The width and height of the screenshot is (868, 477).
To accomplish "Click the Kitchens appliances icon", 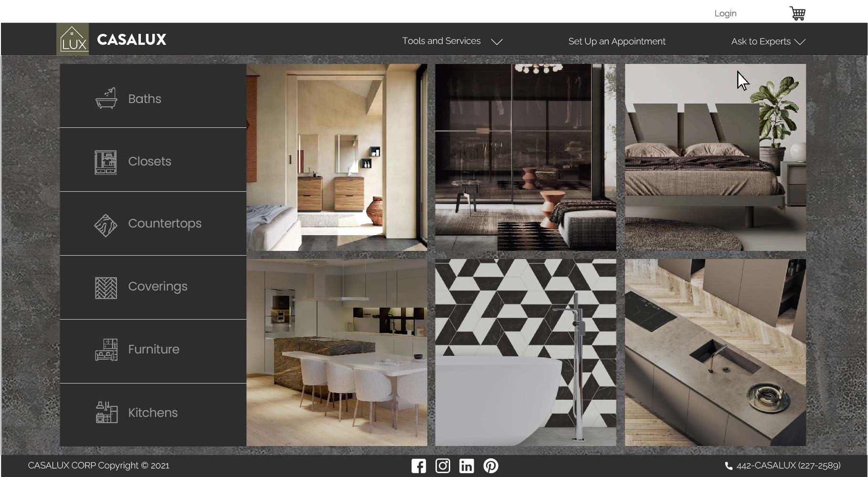I will click(x=106, y=412).
